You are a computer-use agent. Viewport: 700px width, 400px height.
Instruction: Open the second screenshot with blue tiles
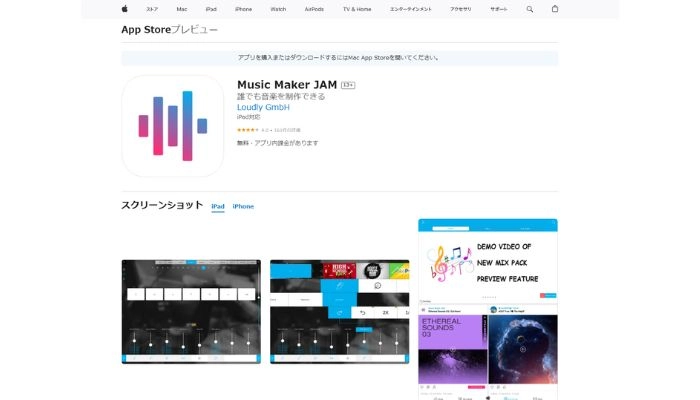(x=339, y=312)
